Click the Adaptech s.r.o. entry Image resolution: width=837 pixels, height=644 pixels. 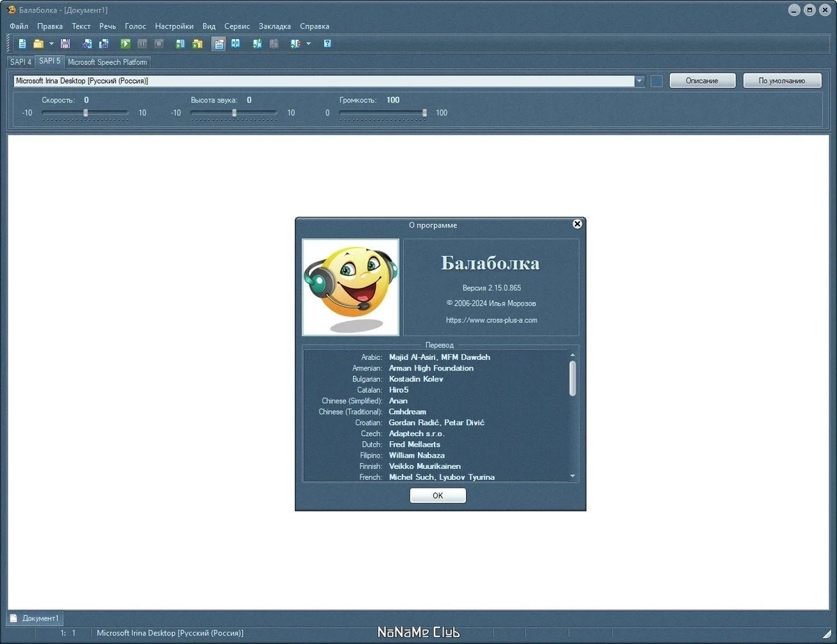(416, 433)
